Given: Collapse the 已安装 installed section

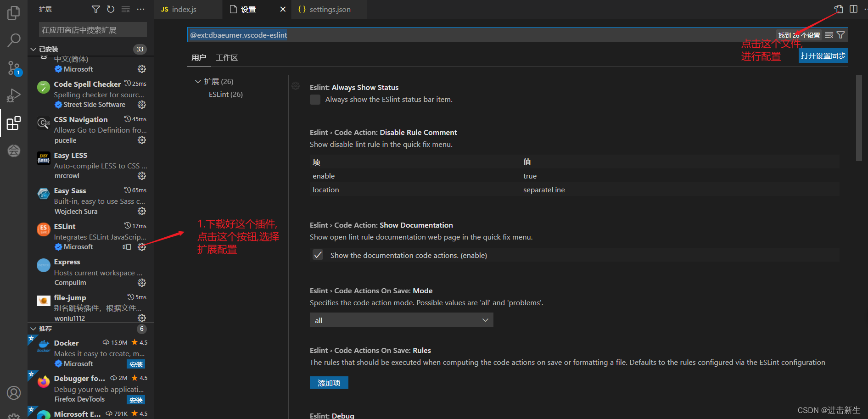Looking at the screenshot, I should [33, 49].
